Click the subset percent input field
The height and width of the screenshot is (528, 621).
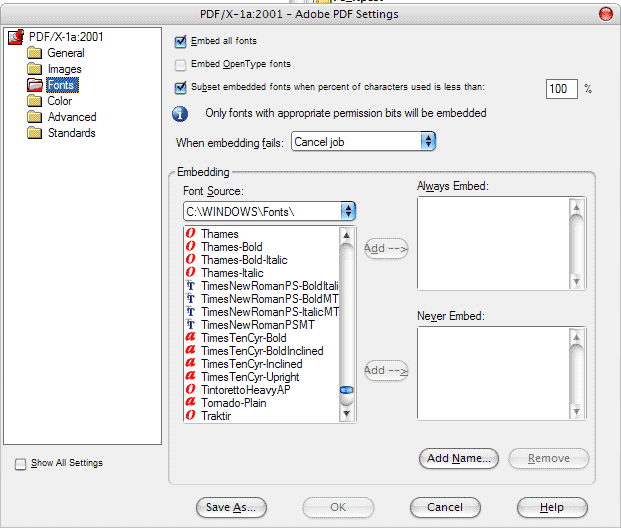[562, 89]
